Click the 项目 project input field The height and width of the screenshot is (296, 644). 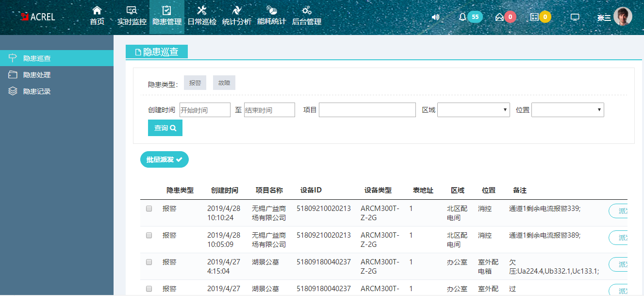367,110
